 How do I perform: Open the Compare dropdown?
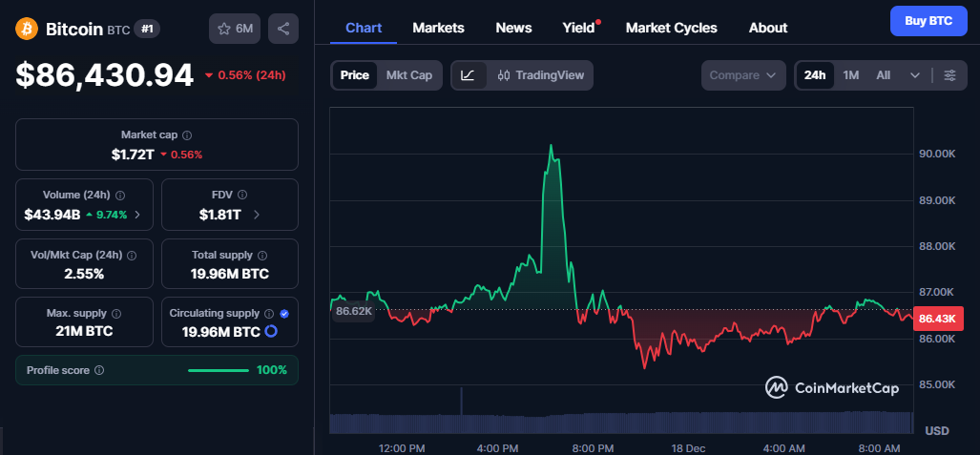tap(743, 75)
